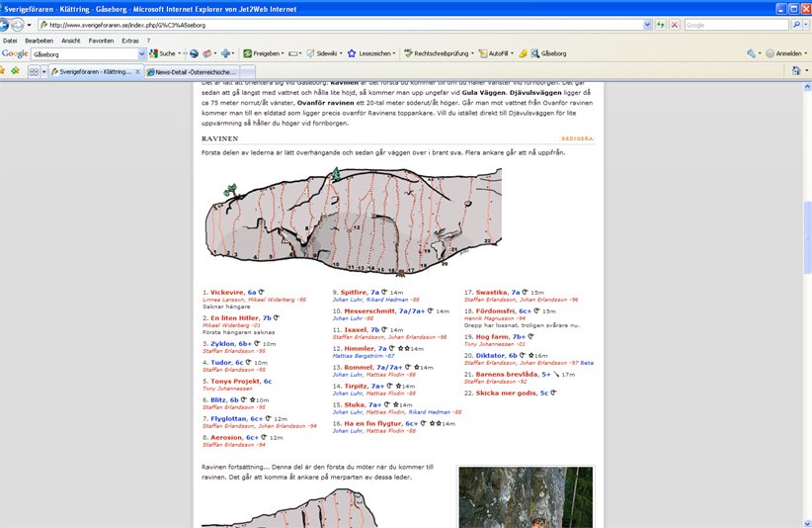The width and height of the screenshot is (812, 528).
Task: Expand the Anmelden sign-in dropdown
Action: (804, 53)
